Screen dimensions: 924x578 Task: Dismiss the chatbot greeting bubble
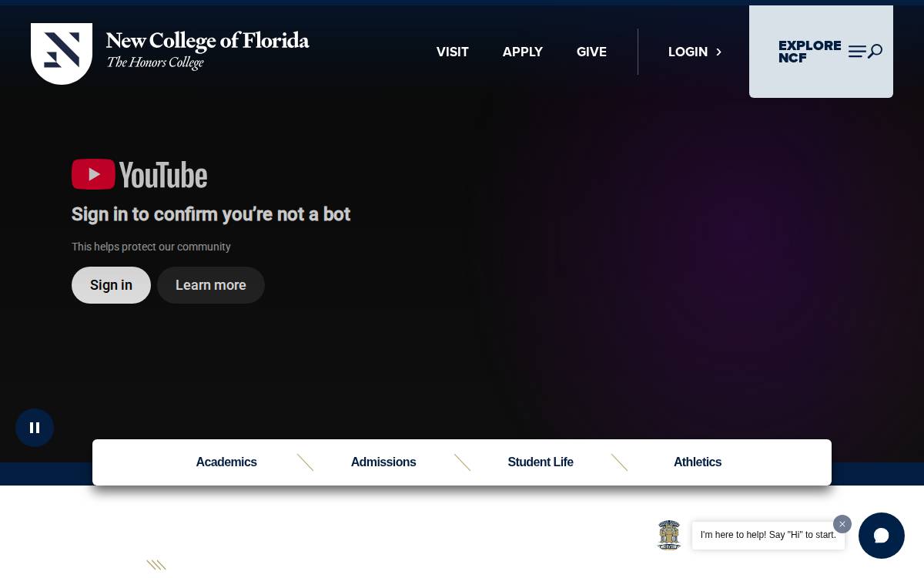(842, 524)
